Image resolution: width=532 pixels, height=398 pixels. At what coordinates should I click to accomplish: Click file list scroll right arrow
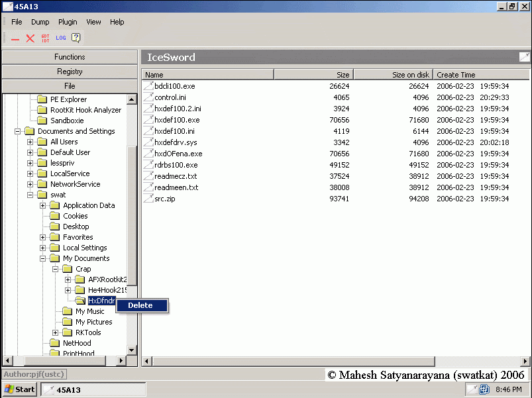525,361
